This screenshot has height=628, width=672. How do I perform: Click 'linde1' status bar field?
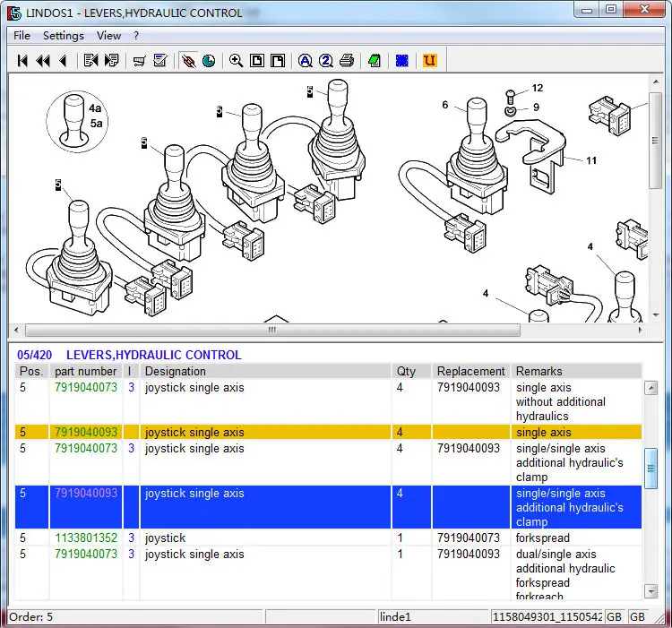pos(433,617)
